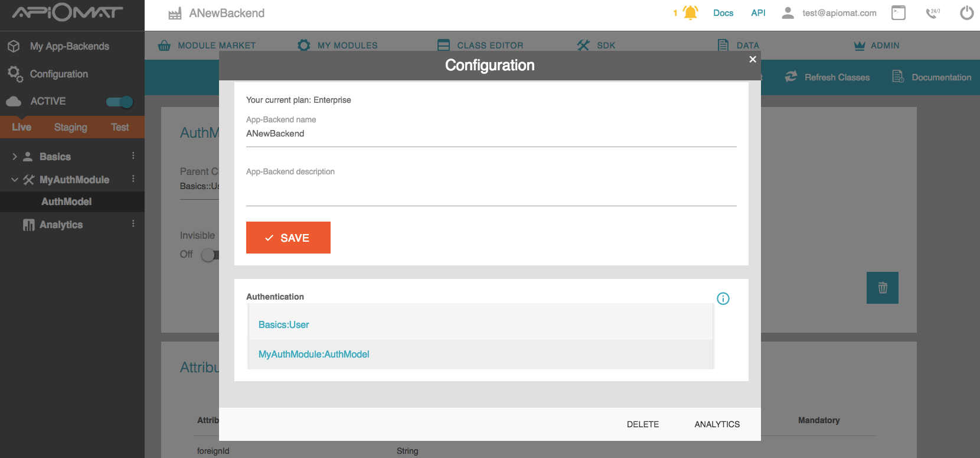Image resolution: width=980 pixels, height=458 pixels.
Task: Click the My Modules gear icon
Action: (x=304, y=45)
